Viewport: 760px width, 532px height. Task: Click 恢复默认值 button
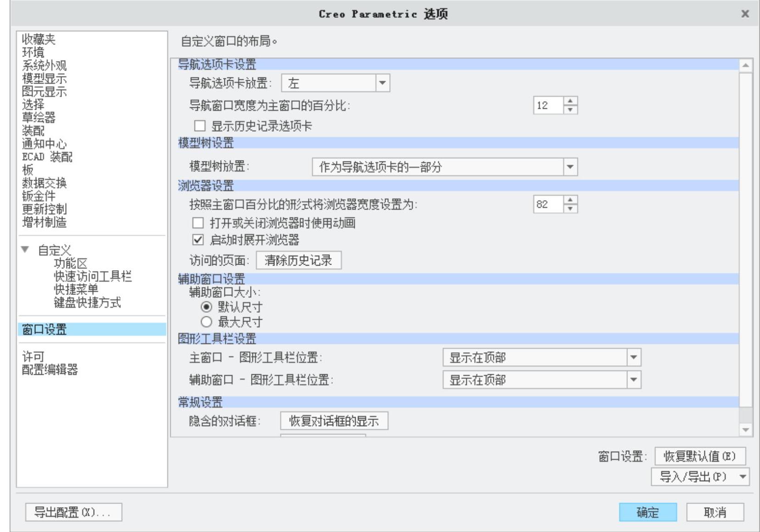coord(700,456)
